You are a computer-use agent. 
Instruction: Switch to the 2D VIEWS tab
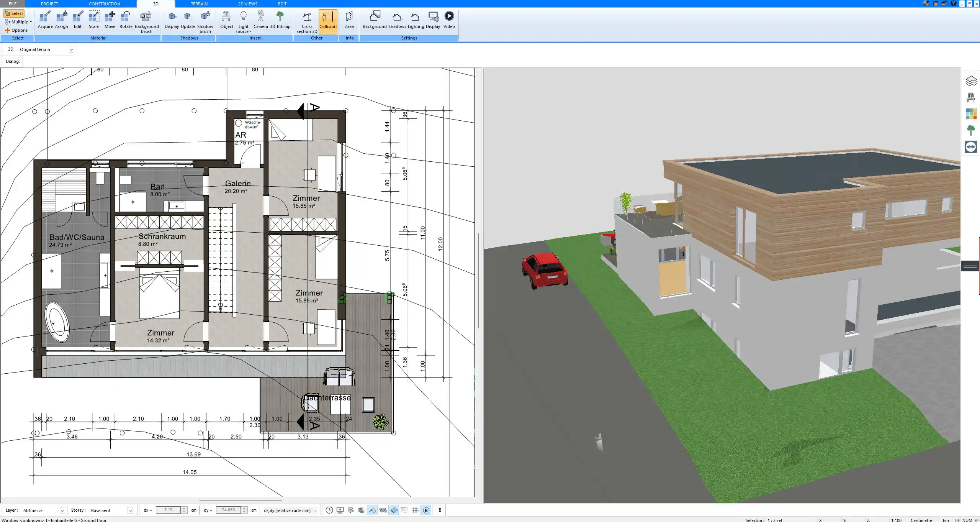(247, 3)
